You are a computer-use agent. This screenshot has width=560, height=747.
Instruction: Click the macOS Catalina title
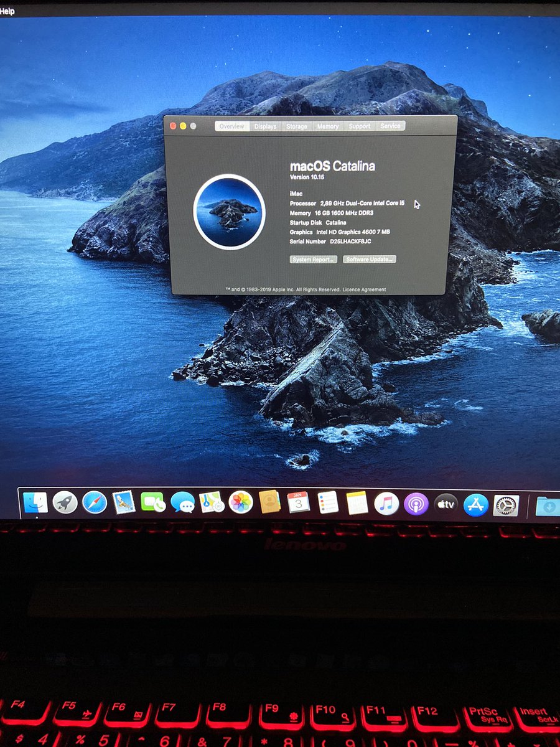(x=332, y=166)
